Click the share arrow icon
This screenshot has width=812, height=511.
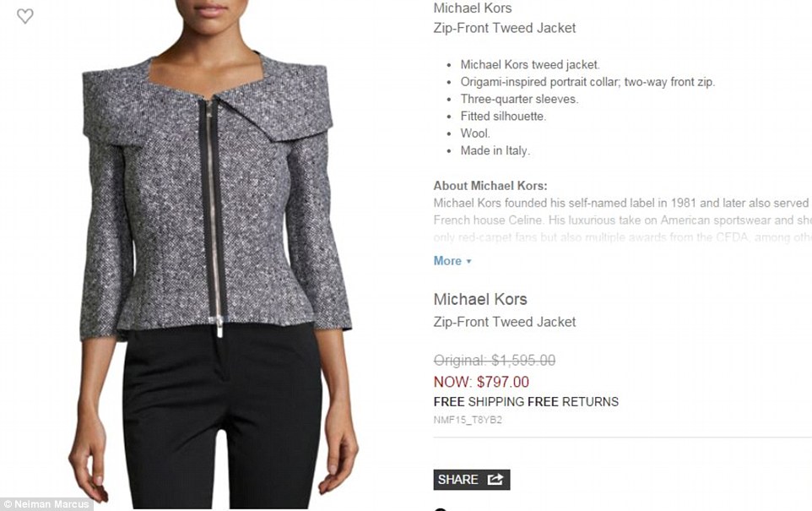495,480
